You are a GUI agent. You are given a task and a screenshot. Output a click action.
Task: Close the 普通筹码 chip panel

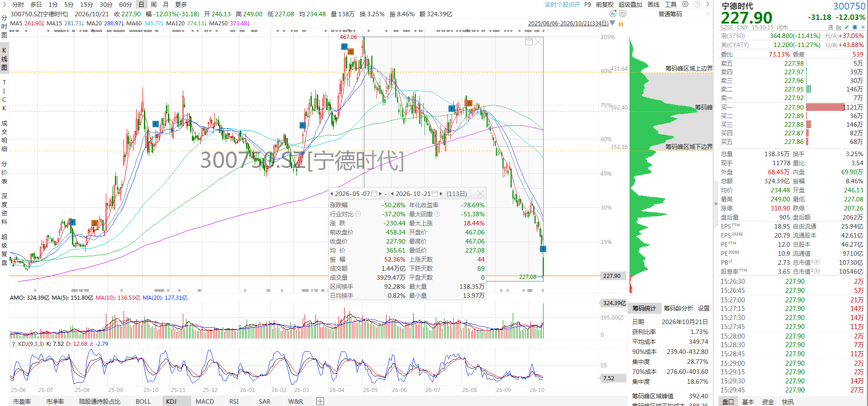708,14
